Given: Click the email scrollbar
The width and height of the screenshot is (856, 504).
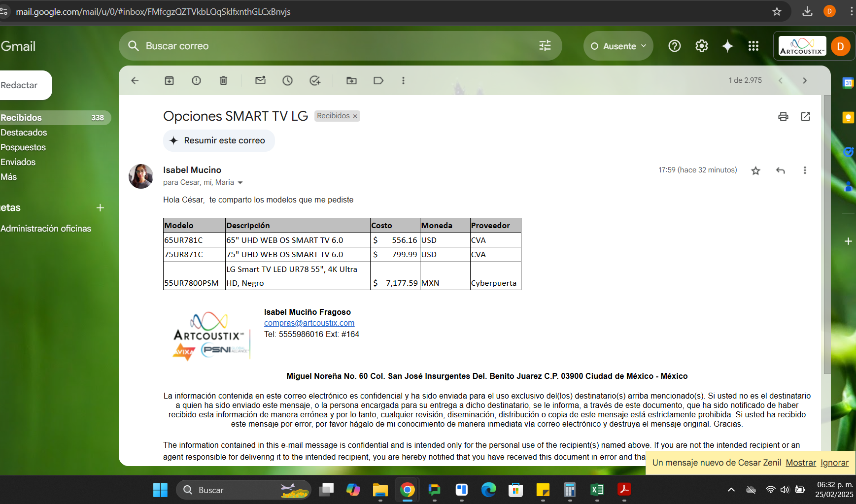Looking at the screenshot, I should [x=827, y=234].
